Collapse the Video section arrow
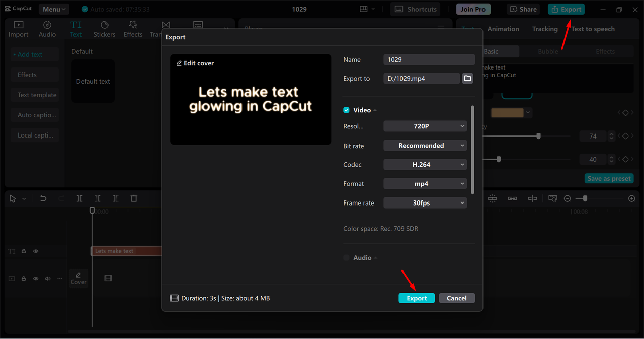The image size is (644, 339). [375, 110]
